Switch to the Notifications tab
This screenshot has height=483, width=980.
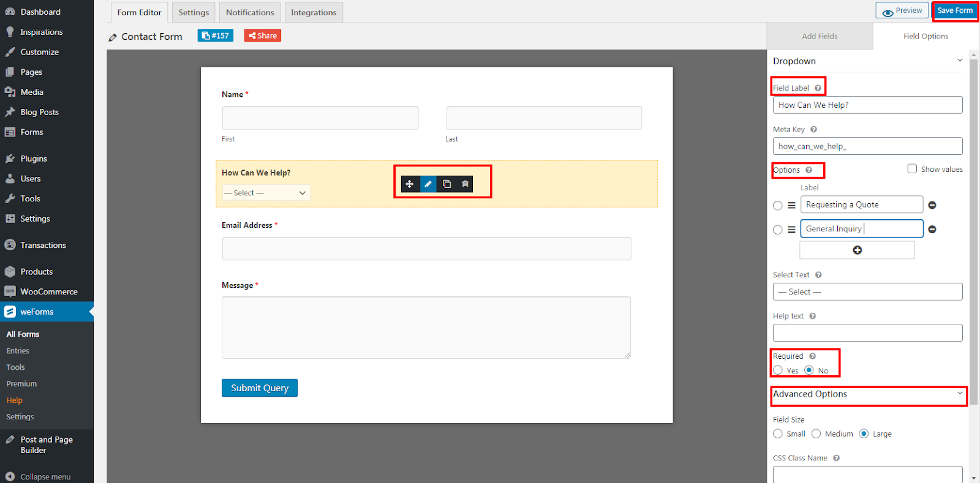coord(250,12)
